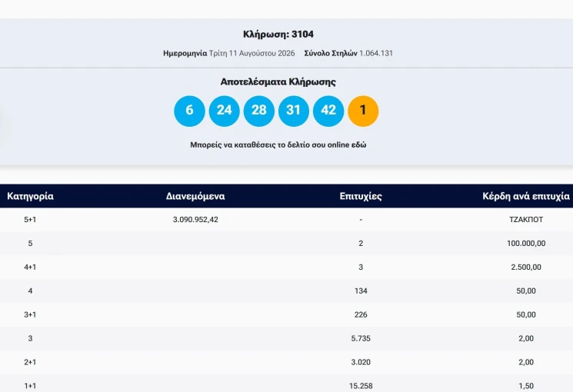Click the date Τρίτη 11 Αυγούστου 2026
The height and width of the screenshot is (392, 573).
[252, 53]
